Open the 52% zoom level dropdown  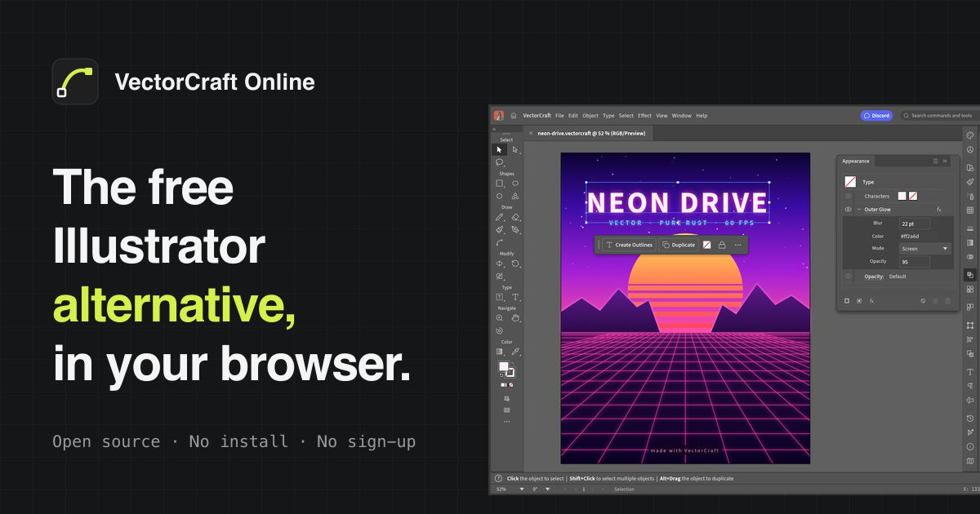[x=506, y=489]
